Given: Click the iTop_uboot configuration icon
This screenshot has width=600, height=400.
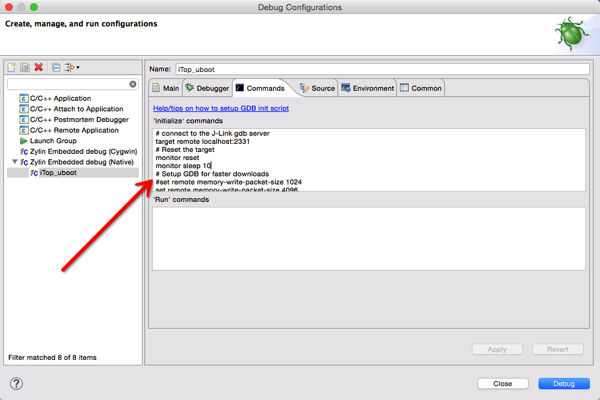Looking at the screenshot, I should coord(34,173).
